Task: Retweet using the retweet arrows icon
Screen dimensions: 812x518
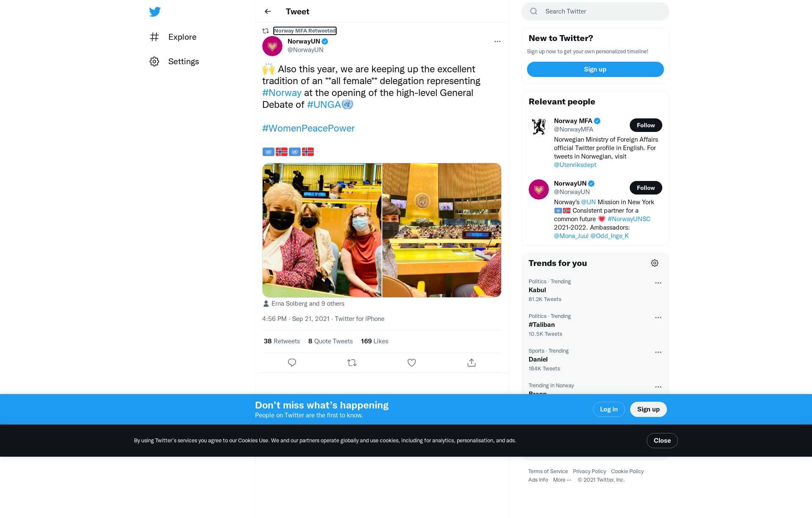Action: (x=352, y=363)
